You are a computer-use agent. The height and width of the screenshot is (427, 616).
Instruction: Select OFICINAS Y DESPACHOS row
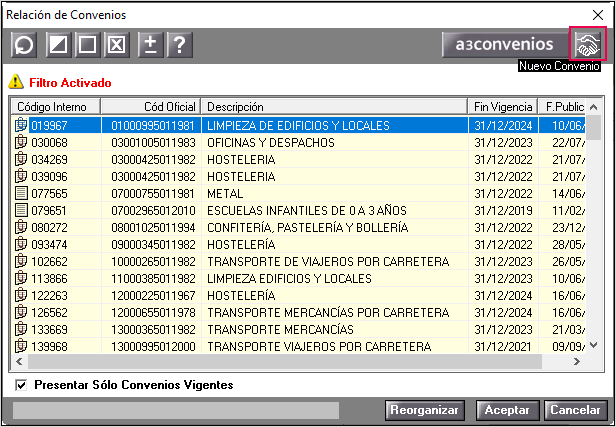point(299,142)
